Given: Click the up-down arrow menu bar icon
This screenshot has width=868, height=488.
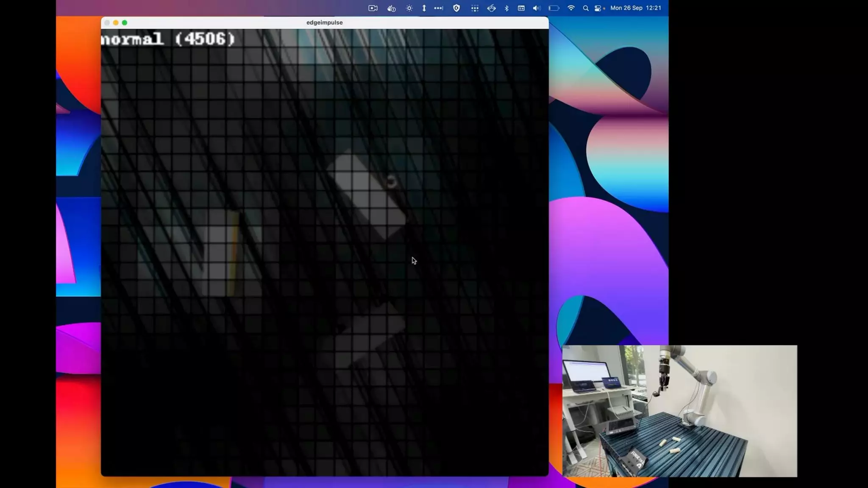Looking at the screenshot, I should [x=424, y=8].
